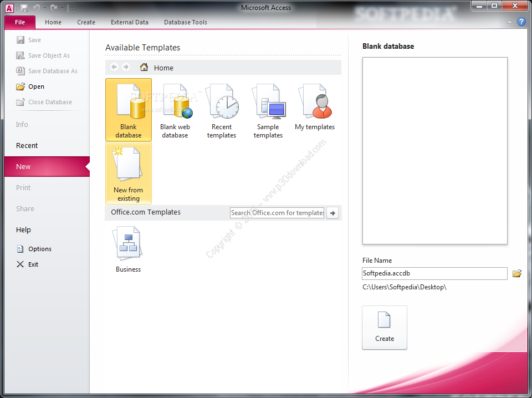Click Redo in the Quick Access Toolbar

tap(54, 7)
